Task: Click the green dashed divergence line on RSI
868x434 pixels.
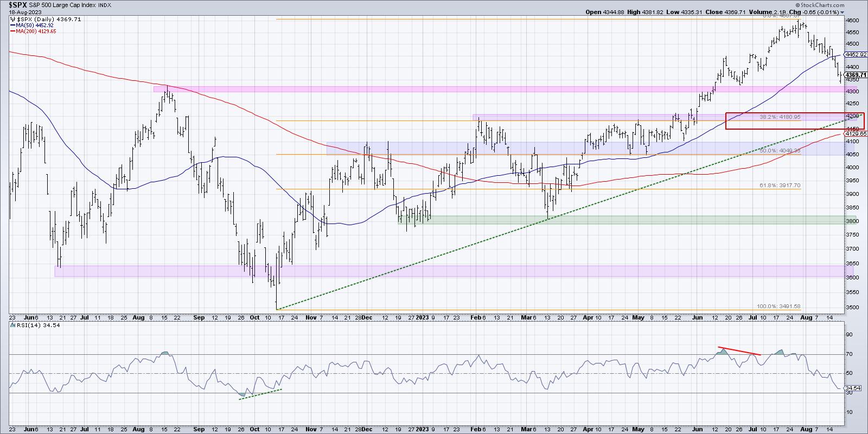Action: (x=260, y=394)
